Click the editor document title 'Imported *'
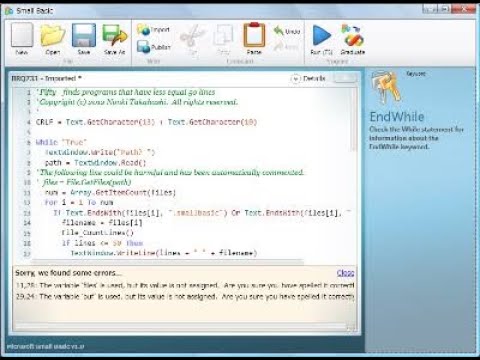The height and width of the screenshot is (360, 480). pos(46,78)
